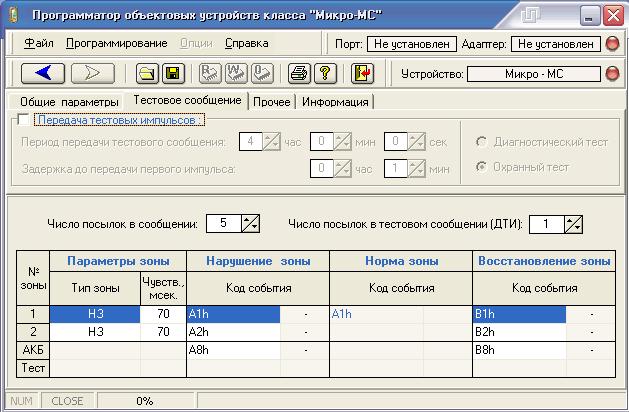This screenshot has width=629, height=412.
Task: Print settings with the printer icon
Action: (299, 73)
